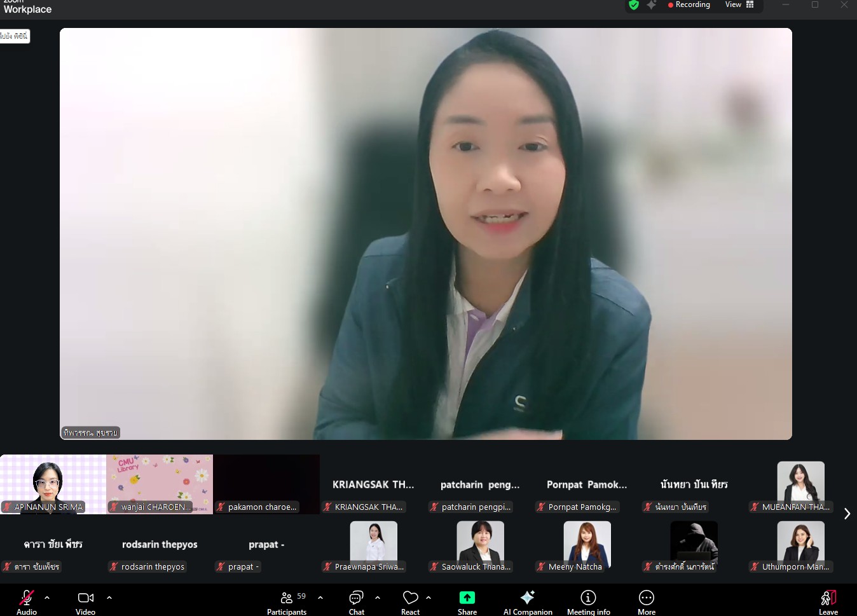The height and width of the screenshot is (616, 857).
Task: Leave the meeting
Action: (828, 601)
